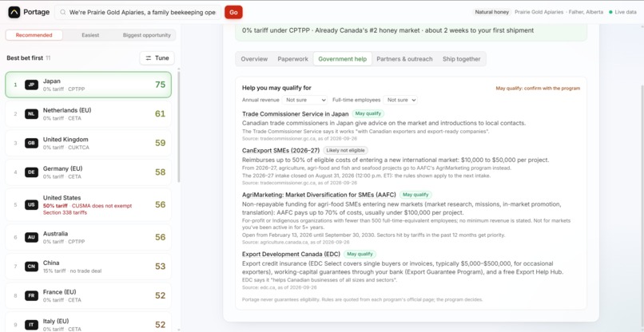Switch to the Overview tab

tap(254, 59)
